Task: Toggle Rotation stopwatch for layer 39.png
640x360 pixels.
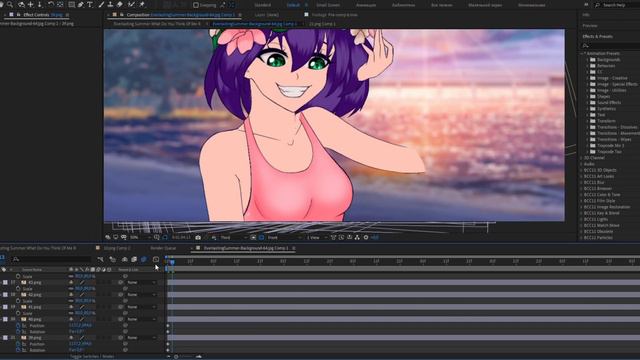Action: (x=18, y=350)
